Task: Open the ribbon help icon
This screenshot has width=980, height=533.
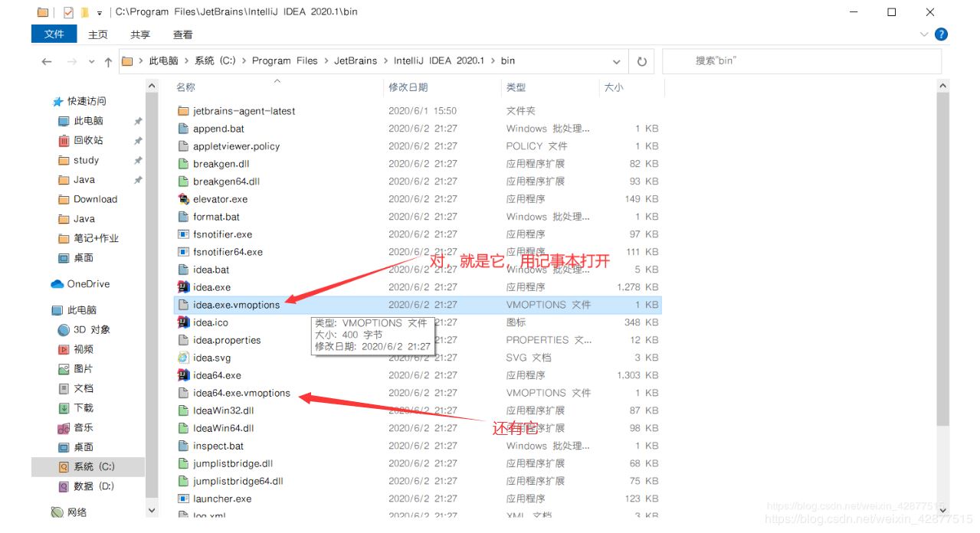Action: tap(941, 34)
